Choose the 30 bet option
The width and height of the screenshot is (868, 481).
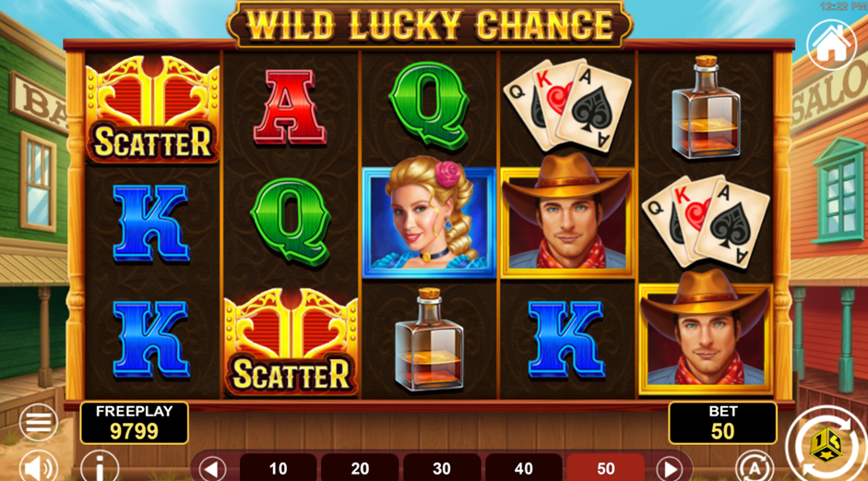[x=442, y=469]
